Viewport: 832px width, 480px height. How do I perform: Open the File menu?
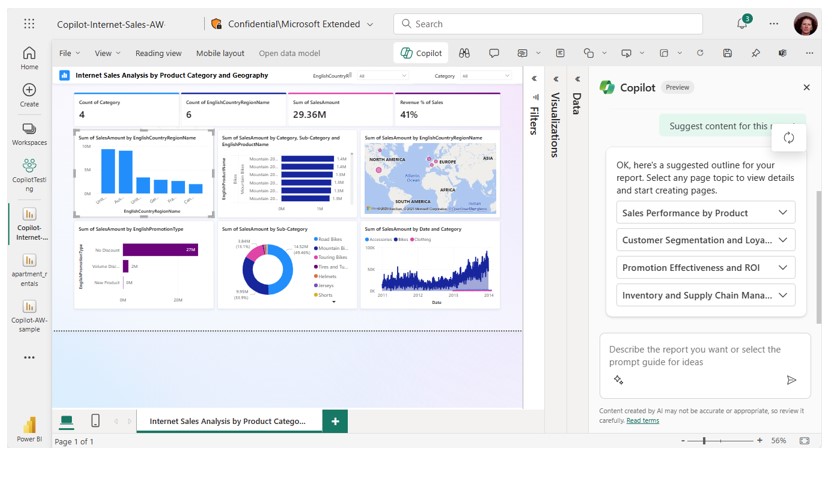pos(69,53)
